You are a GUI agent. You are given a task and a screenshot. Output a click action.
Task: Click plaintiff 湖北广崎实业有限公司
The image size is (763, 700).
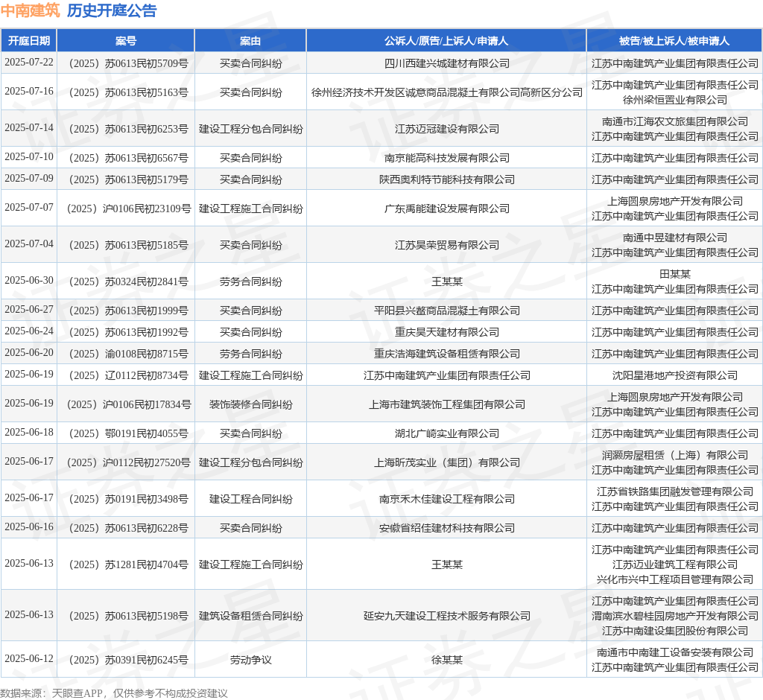(x=447, y=433)
